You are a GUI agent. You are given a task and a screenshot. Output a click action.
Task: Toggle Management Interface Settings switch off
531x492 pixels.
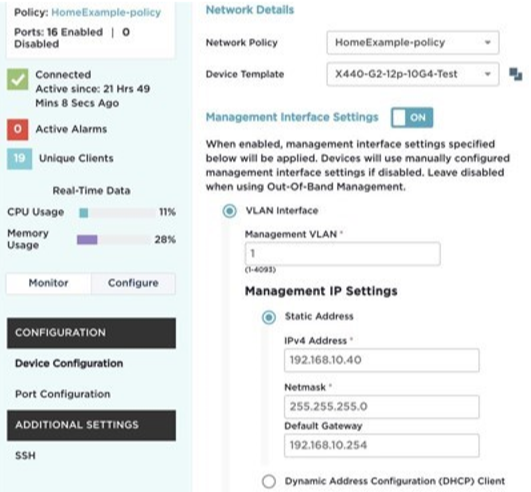click(x=412, y=117)
